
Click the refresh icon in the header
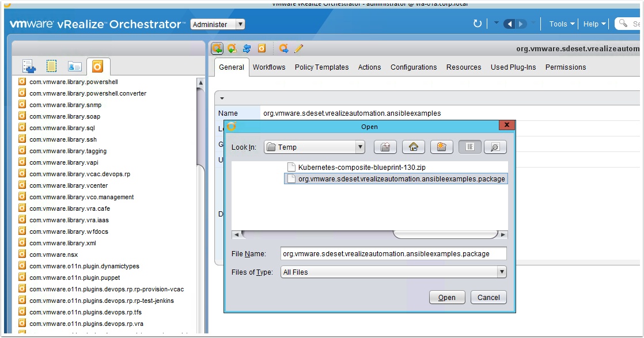(478, 24)
